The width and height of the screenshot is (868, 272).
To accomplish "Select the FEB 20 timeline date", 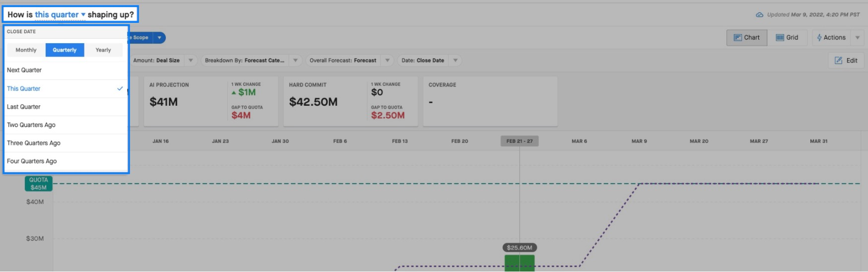I will (460, 141).
